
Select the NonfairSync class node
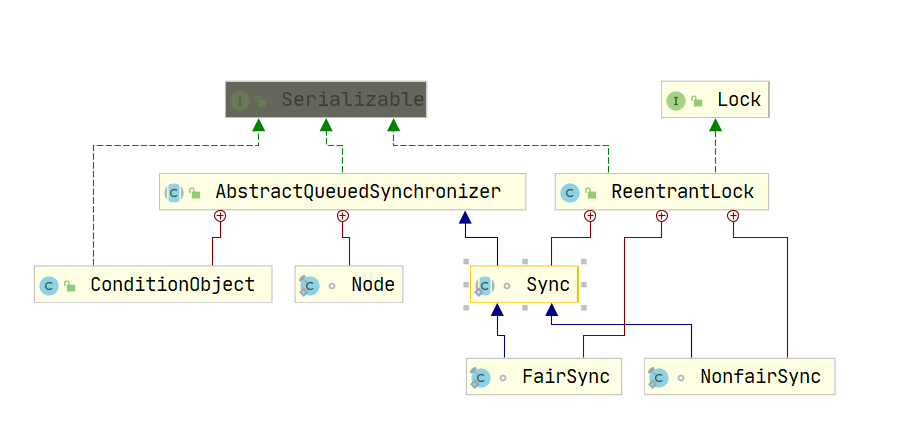point(740,377)
